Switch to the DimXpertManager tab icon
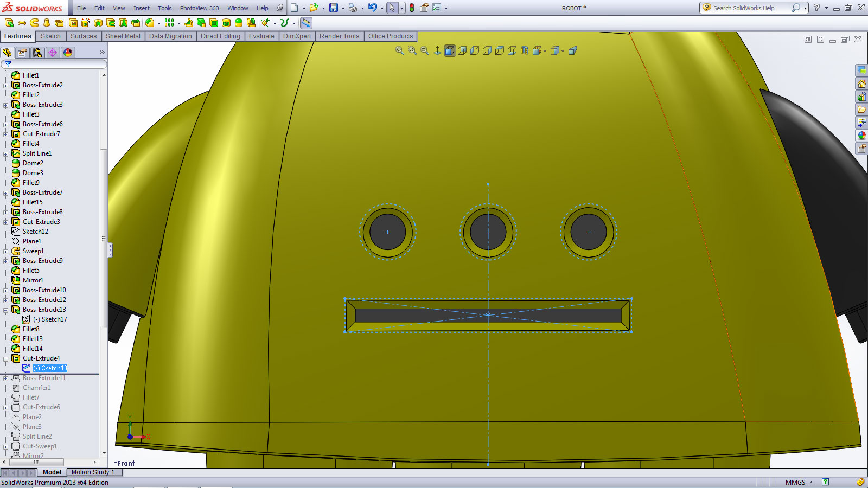 (x=53, y=53)
